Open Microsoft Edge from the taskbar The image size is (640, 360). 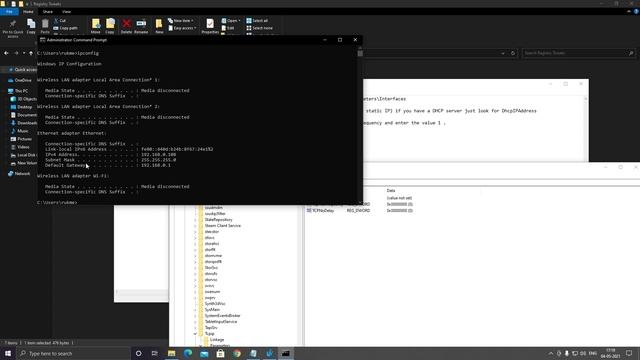[188, 353]
